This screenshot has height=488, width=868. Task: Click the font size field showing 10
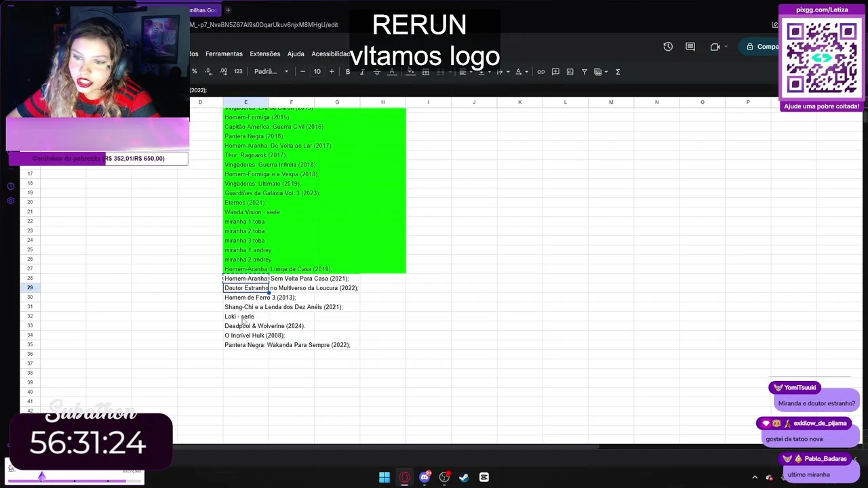[317, 71]
